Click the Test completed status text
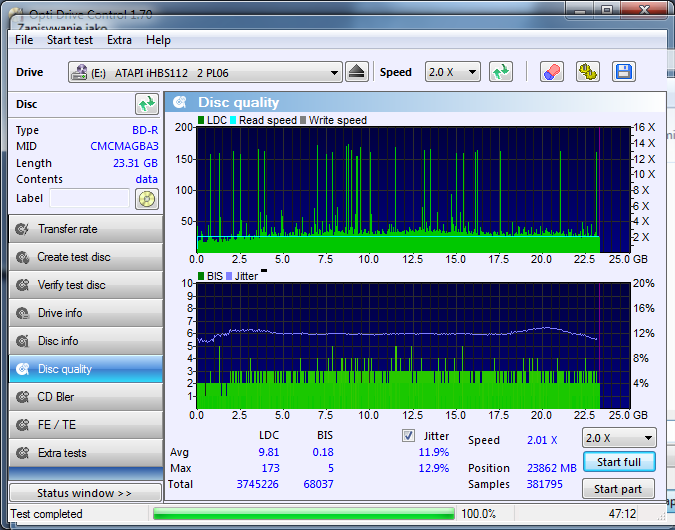Viewport: 675px width, 530px height. pos(46,514)
